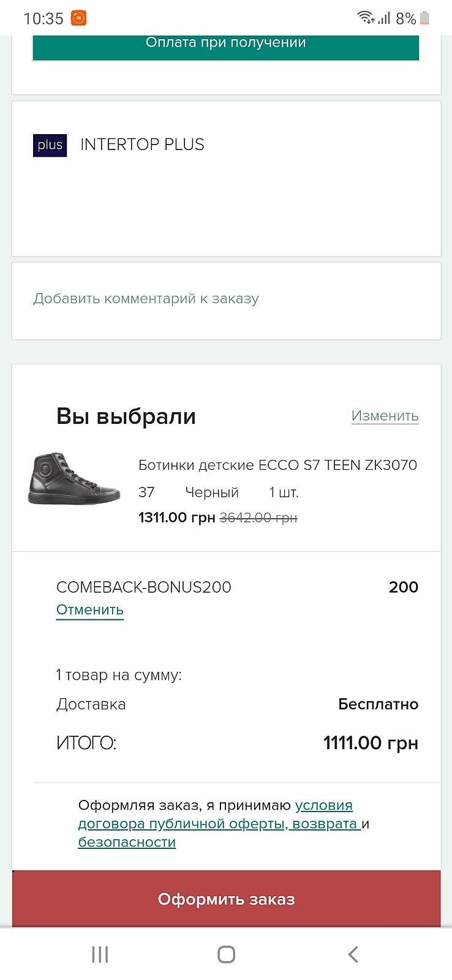The width and height of the screenshot is (452, 980).
Task: Open Android recent apps button
Action: [x=100, y=954]
